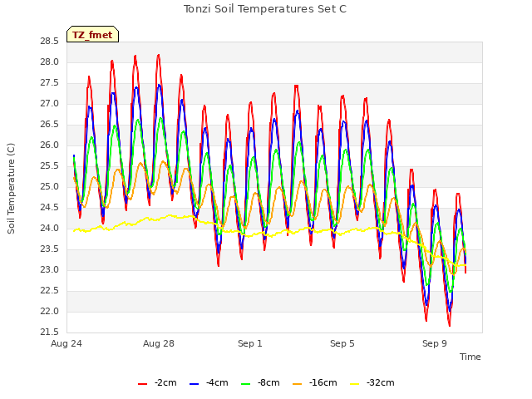The width and height of the screenshot is (532, 399).
Task: Click the Aug 24 x-axis tick label
Action: pos(66,343)
